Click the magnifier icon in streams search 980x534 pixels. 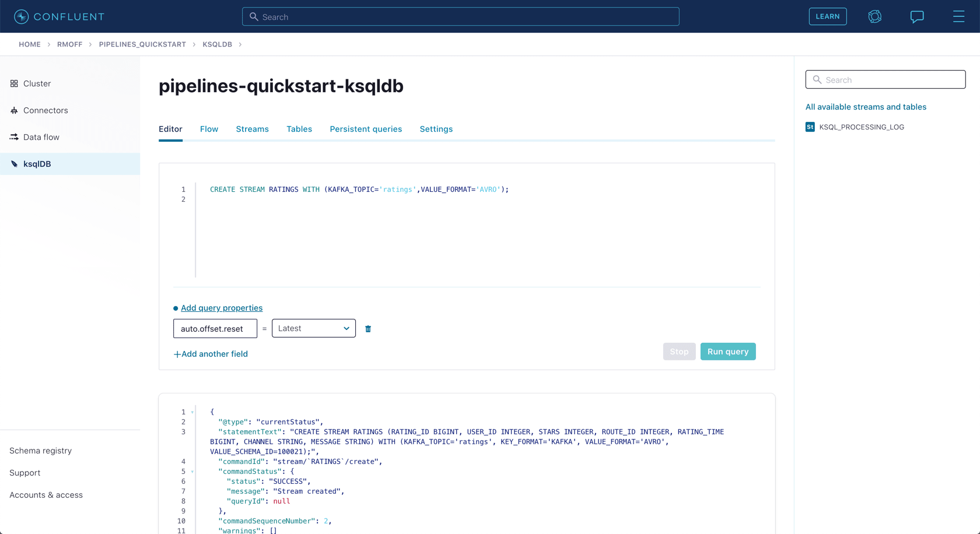(x=817, y=80)
